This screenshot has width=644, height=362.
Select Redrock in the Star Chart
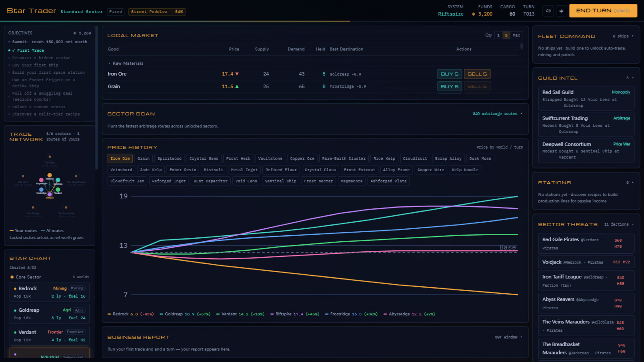click(50, 292)
